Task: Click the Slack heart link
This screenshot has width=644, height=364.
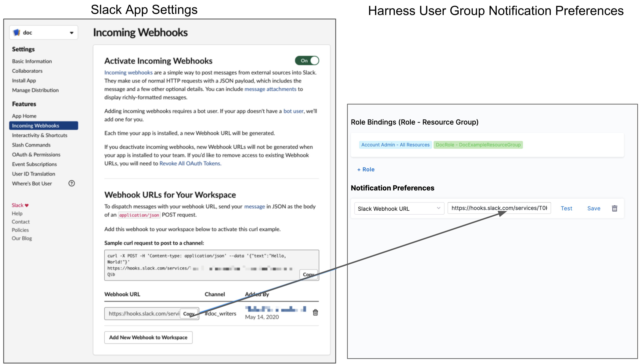Action: tap(20, 205)
